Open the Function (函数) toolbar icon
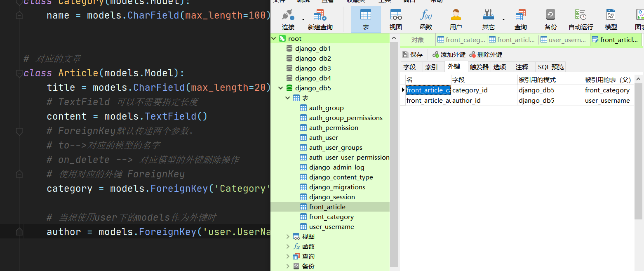 [x=426, y=19]
